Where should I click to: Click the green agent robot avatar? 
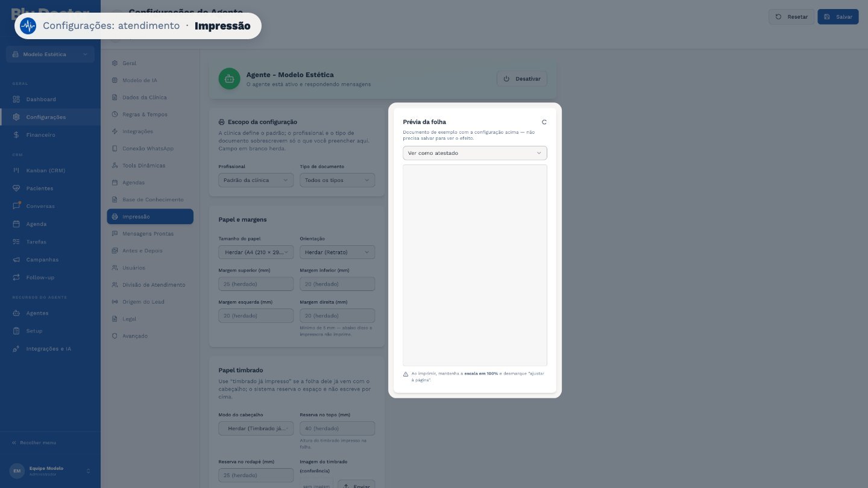click(x=229, y=78)
